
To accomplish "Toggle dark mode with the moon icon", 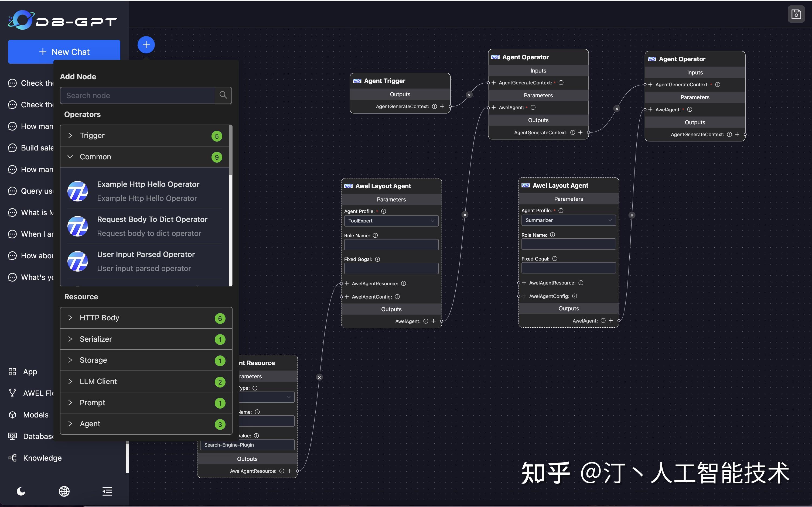I will click(21, 491).
